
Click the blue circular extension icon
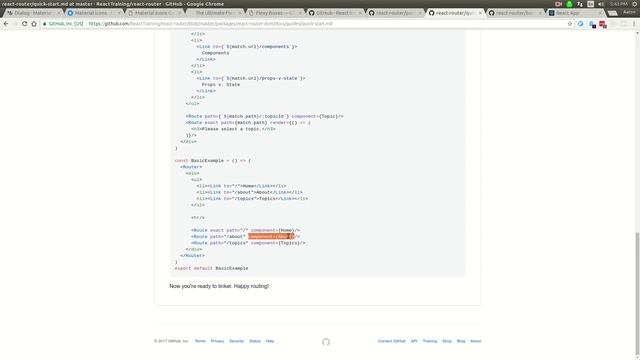(x=580, y=24)
